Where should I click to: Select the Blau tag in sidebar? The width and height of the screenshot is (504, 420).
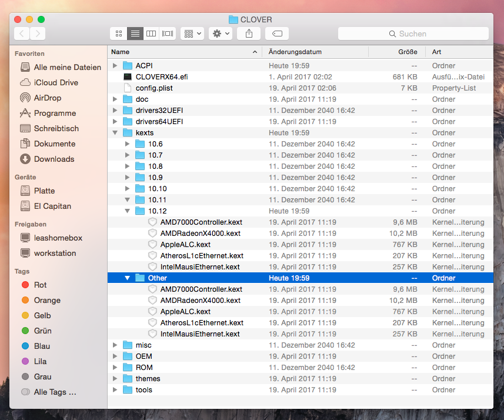[42, 346]
